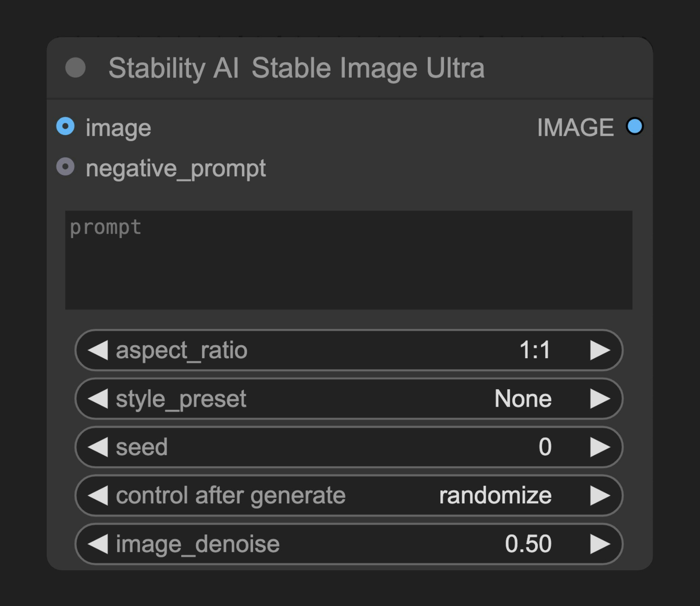
Task: Select the Stability AI Stable Image Ultra title bar
Action: pos(297,68)
